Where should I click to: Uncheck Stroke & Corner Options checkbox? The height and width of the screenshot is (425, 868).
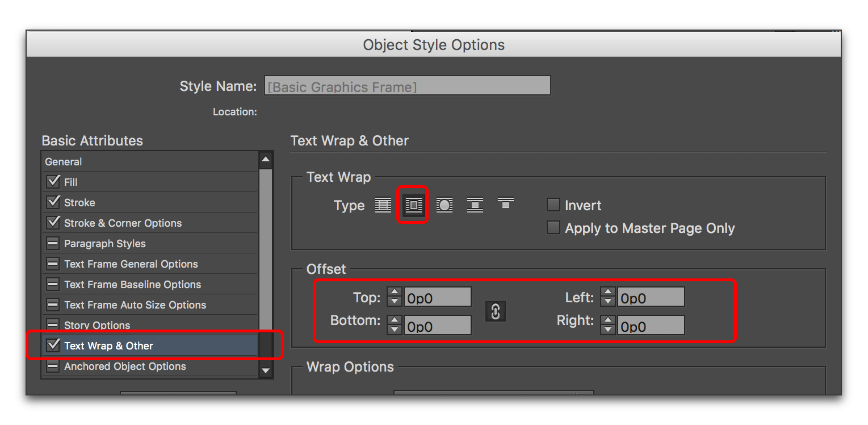coord(53,223)
